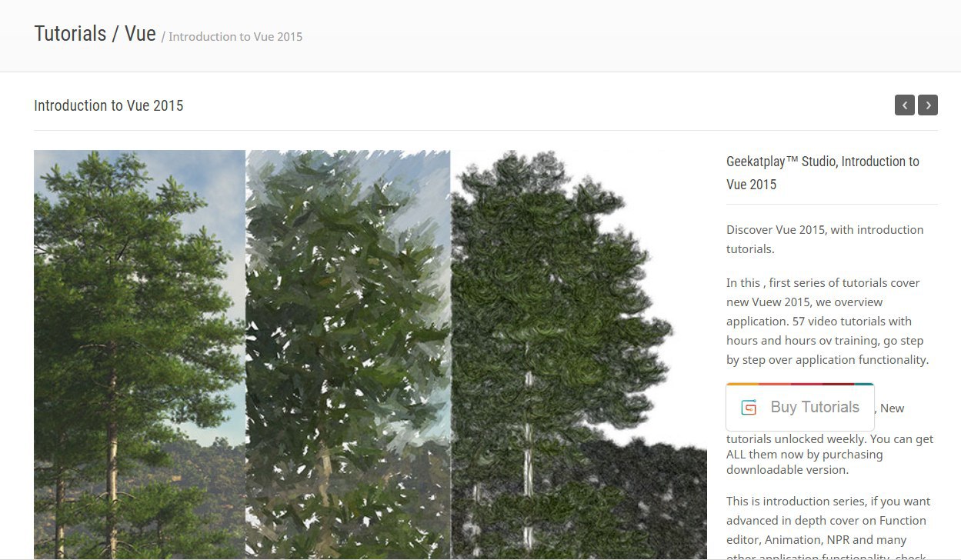Click the multicolor stripe atop Buy Tutorials
The width and height of the screenshot is (961, 560).
800,385
